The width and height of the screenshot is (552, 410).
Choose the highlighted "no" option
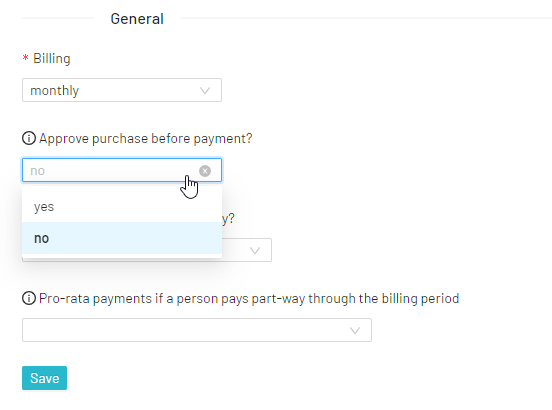(122, 238)
